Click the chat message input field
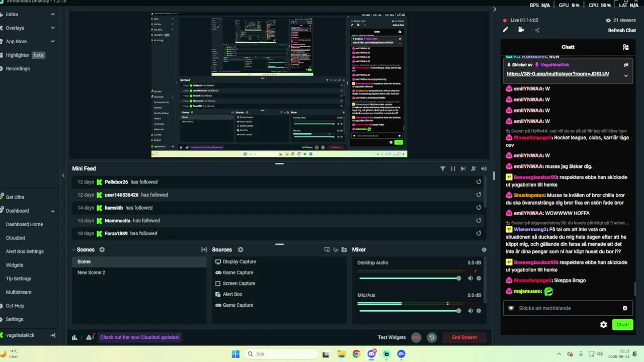The height and width of the screenshot is (362, 644). pos(568,308)
